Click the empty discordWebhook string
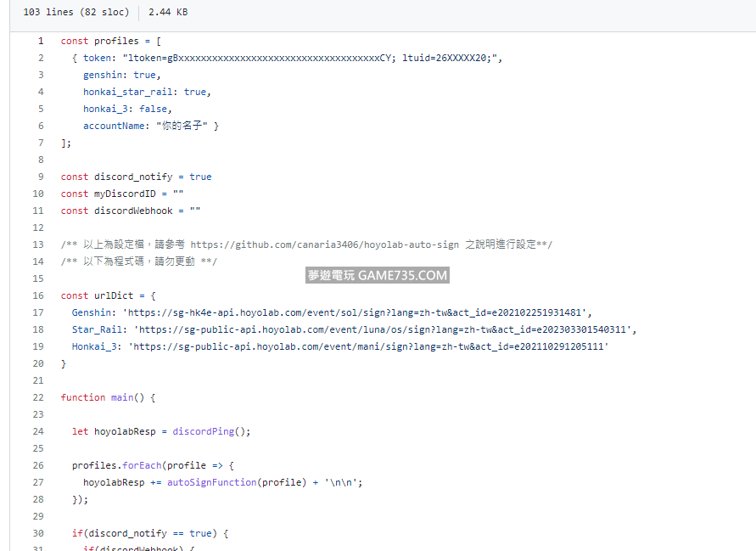The image size is (756, 551). click(195, 211)
